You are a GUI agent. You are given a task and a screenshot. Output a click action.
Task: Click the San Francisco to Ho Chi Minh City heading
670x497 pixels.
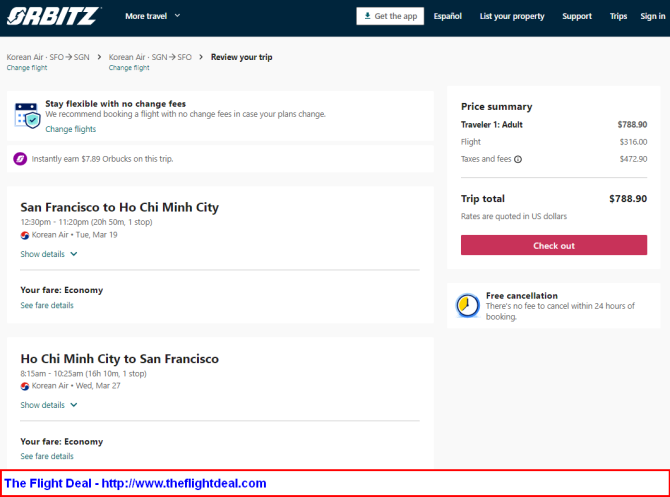120,207
